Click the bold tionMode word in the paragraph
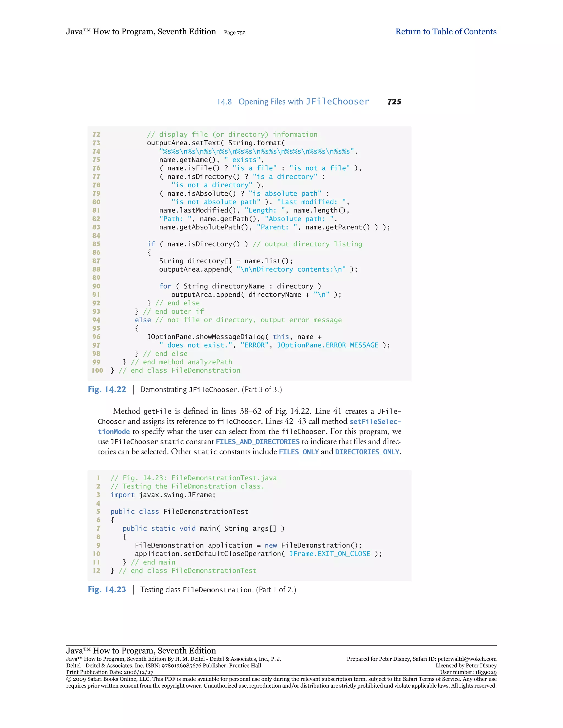 pos(114,432)
